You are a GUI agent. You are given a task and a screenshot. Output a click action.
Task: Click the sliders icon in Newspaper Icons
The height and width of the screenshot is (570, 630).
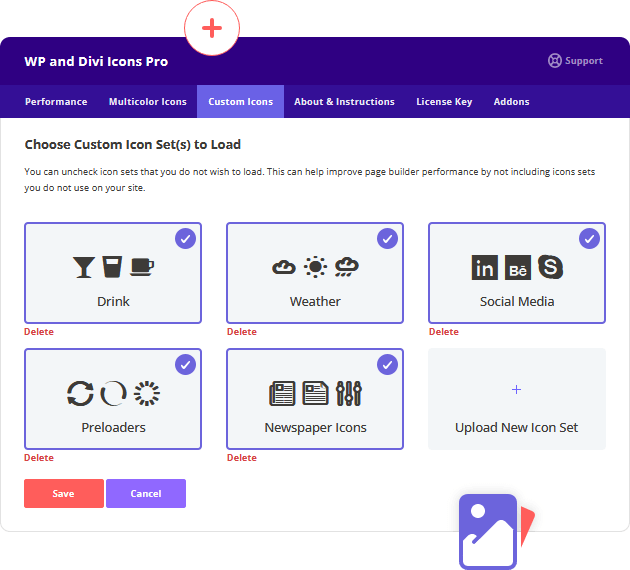tap(349, 393)
